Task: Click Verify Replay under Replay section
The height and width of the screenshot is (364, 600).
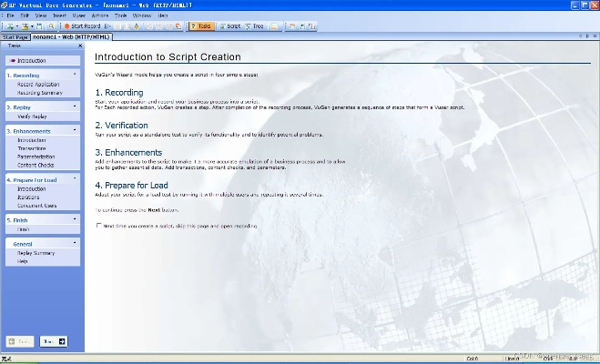Action: (33, 116)
